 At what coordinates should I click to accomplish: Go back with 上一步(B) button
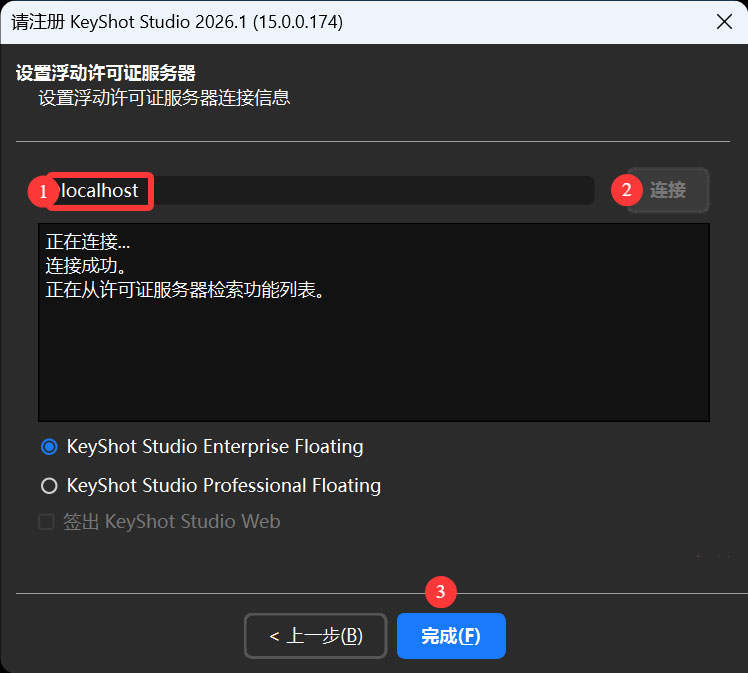coord(315,636)
